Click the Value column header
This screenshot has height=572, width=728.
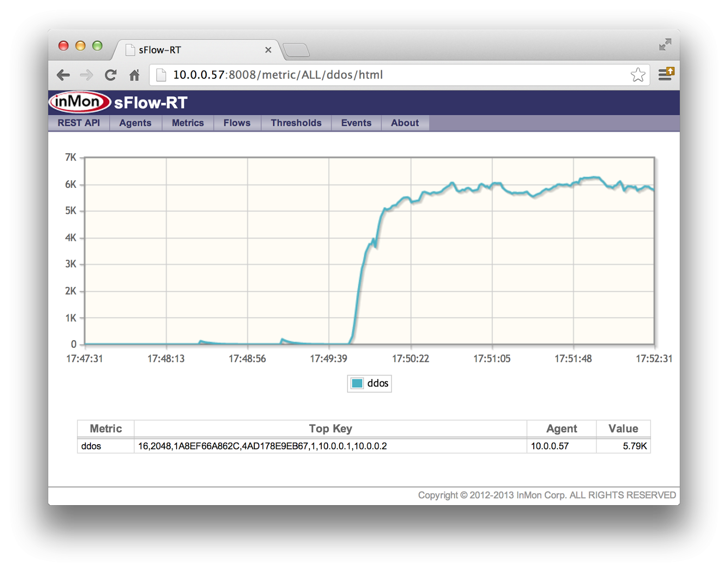pyautogui.click(x=623, y=429)
